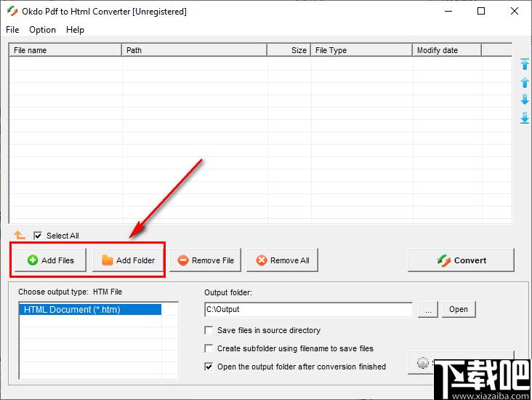Sort list by Size column header
The height and width of the screenshot is (400, 532).
289,50
